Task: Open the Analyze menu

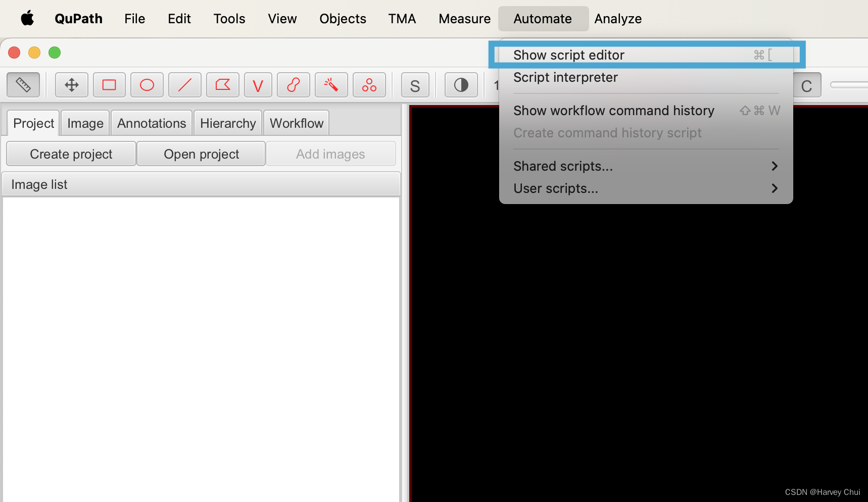Action: click(618, 19)
